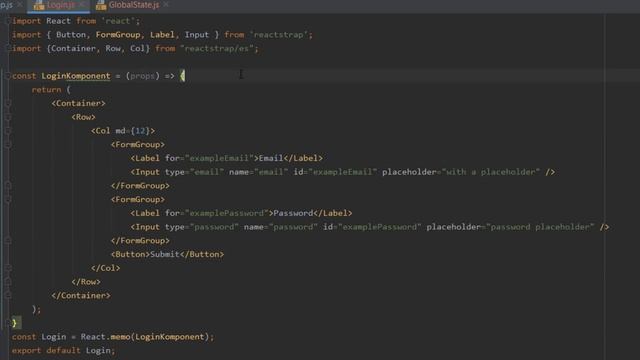Click the Container name in import braces
Image resolution: width=640 pixels, height=360 pixels.
click(73, 49)
